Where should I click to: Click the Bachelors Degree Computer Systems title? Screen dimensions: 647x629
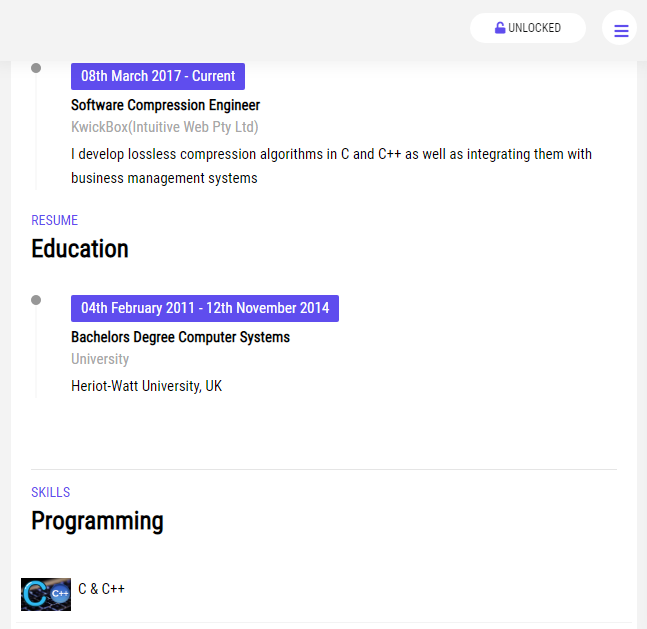click(x=180, y=337)
